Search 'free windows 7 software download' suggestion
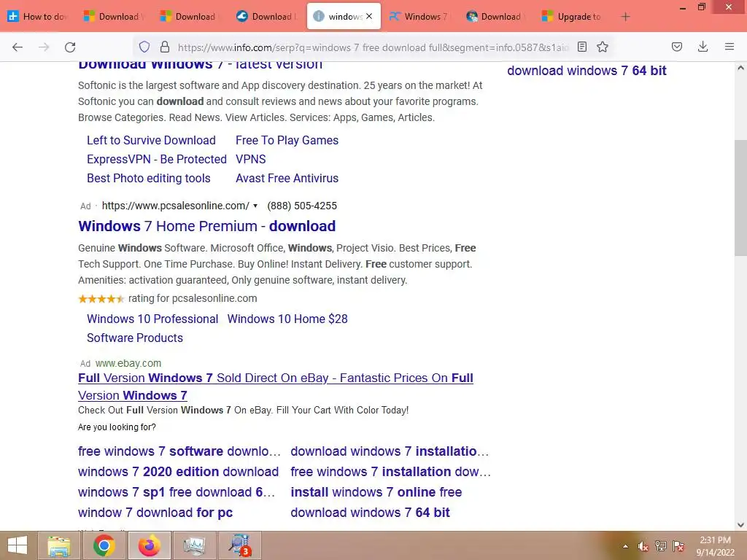The height and width of the screenshot is (560, 747). 179,451
